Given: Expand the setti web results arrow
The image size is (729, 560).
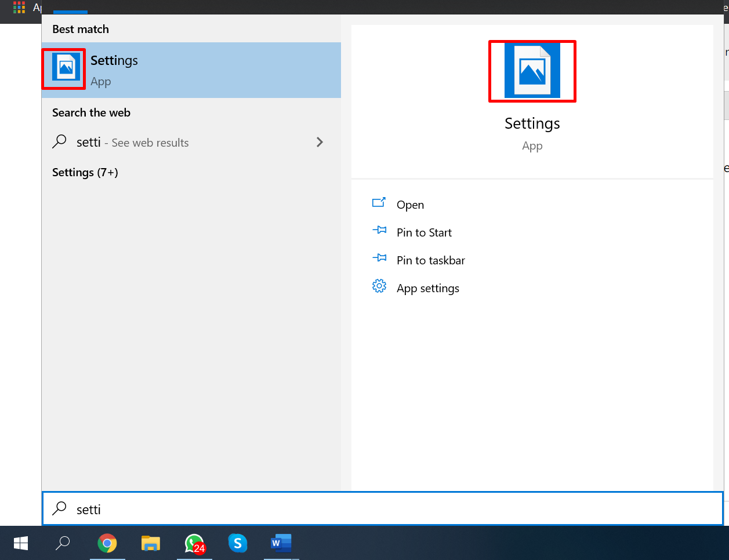Looking at the screenshot, I should click(320, 142).
